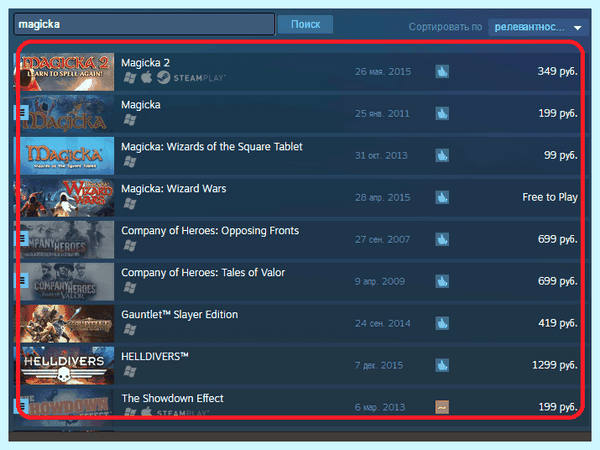Image resolution: width=600 pixels, height=450 pixels.
Task: Click the Mac platform icon under Magicka 2
Action: [146, 77]
